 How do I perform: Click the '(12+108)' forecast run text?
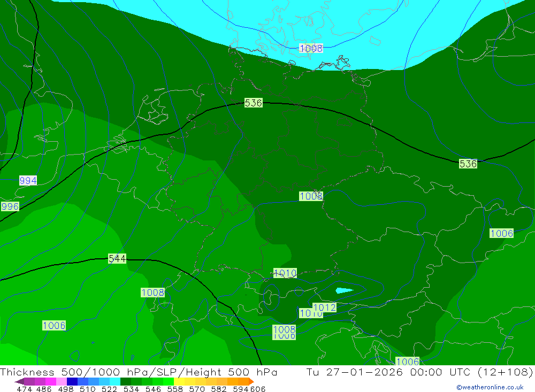[x=505, y=372]
